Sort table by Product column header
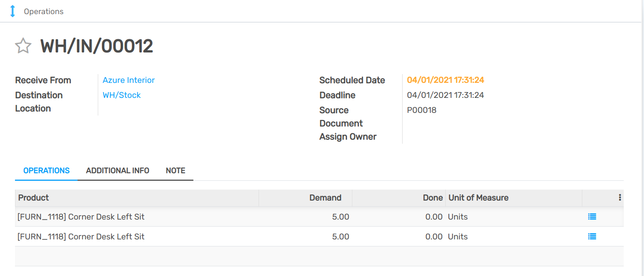Image resolution: width=644 pixels, height=276 pixels. click(x=33, y=198)
